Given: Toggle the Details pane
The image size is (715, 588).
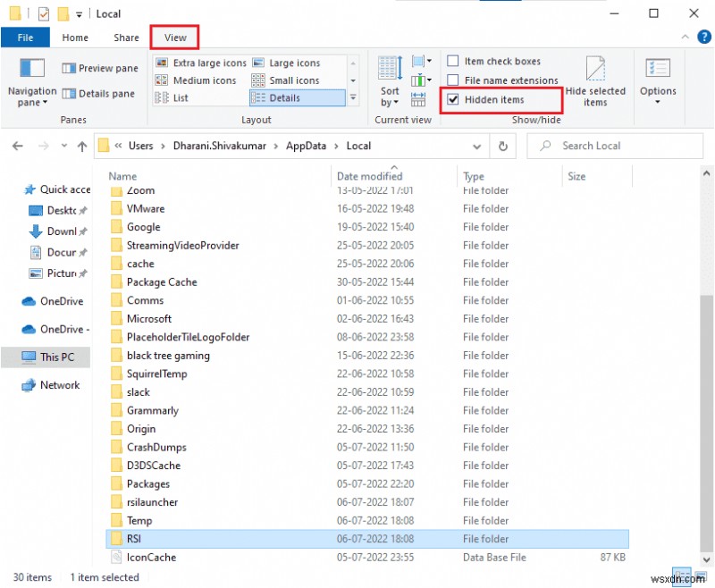Looking at the screenshot, I should tap(98, 94).
